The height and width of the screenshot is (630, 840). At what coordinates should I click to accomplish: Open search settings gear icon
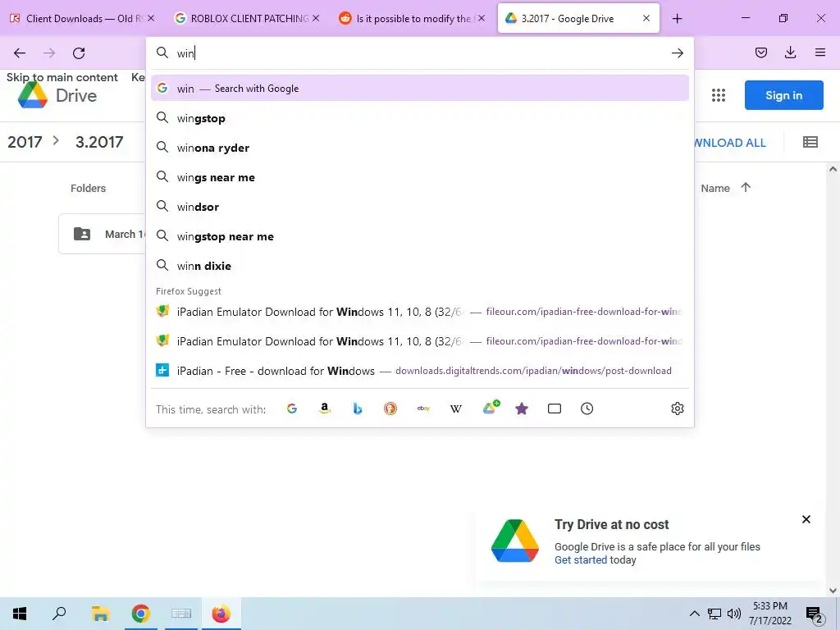tap(677, 409)
